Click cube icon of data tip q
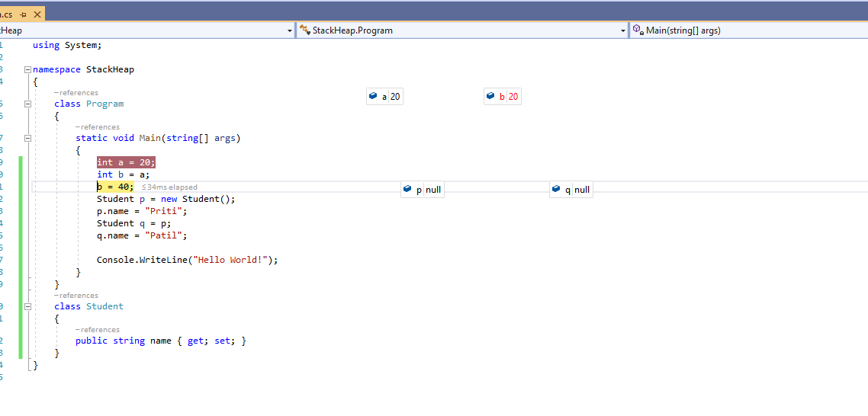Screen dimensions: 868x416 pos(557,189)
